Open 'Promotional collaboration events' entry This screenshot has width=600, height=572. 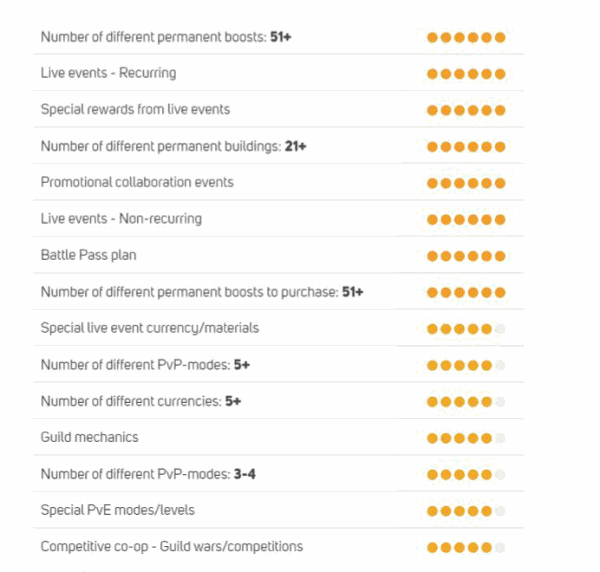click(x=137, y=182)
